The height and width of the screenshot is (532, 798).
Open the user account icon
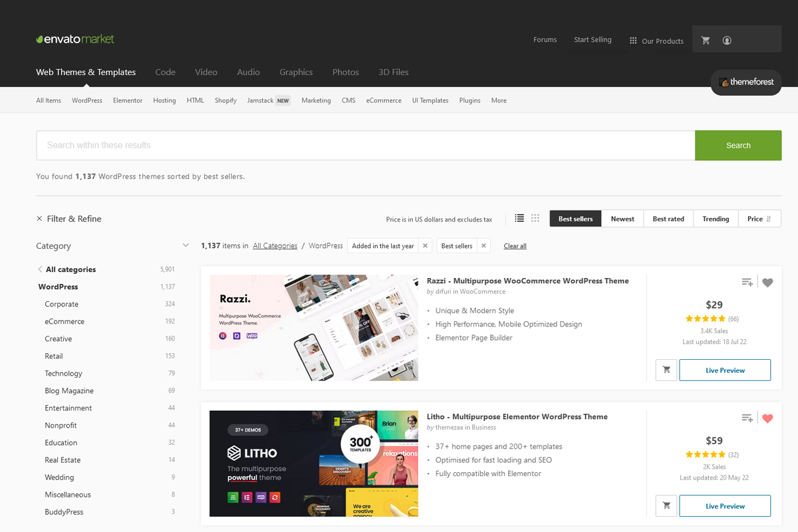(x=727, y=41)
